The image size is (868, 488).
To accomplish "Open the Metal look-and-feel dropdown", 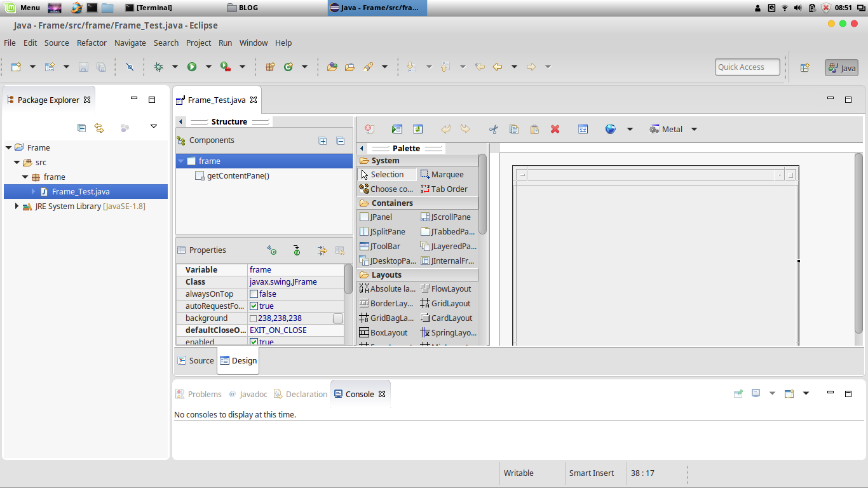I will coord(694,129).
